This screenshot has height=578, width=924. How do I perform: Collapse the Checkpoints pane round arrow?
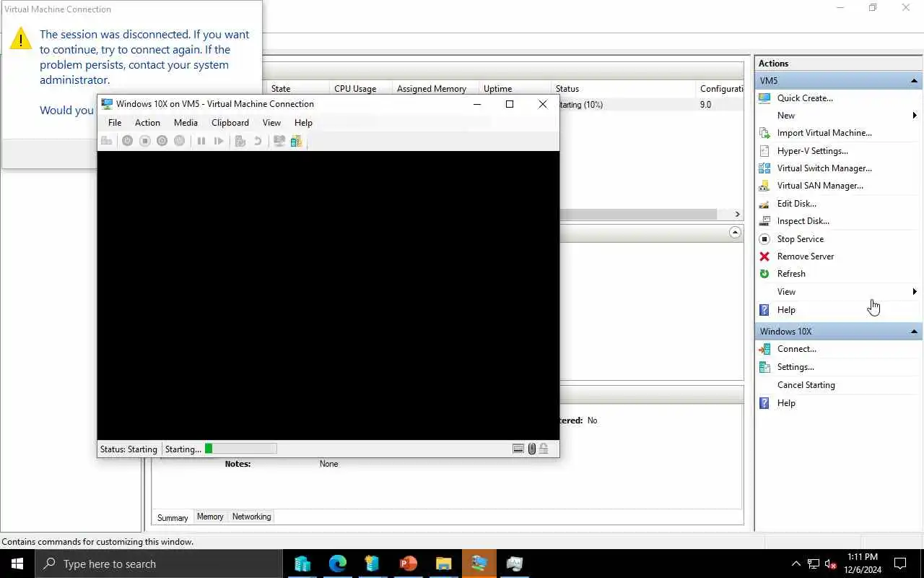735,233
